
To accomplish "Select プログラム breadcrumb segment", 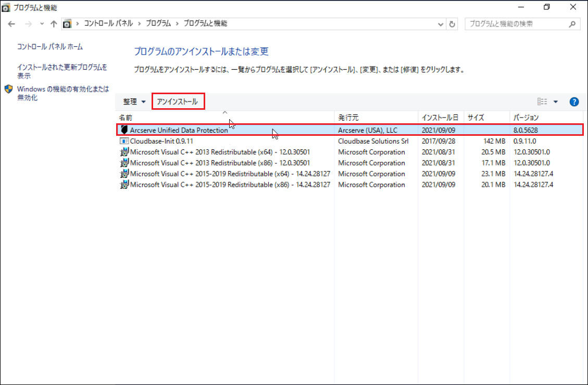I will 158,23.
